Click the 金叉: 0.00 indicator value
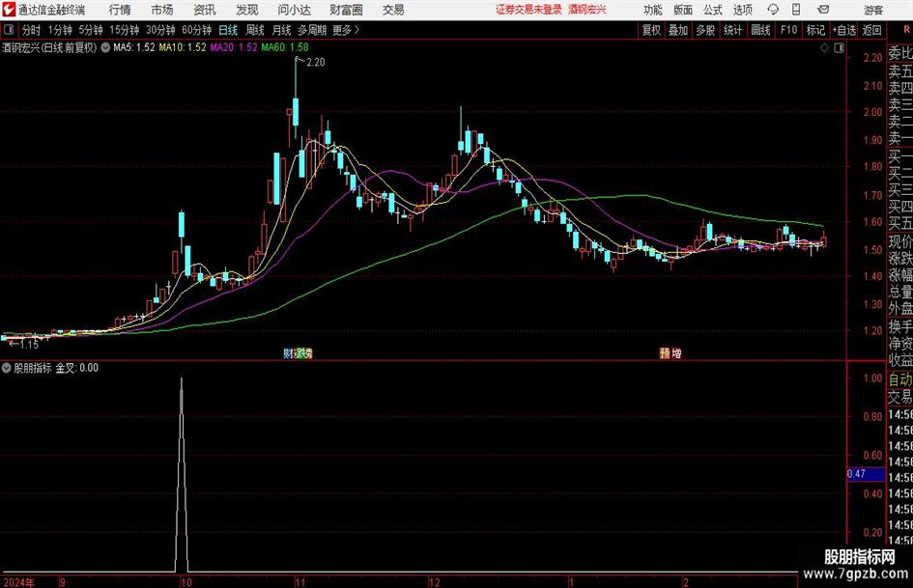The width and height of the screenshot is (913, 588). (77, 368)
